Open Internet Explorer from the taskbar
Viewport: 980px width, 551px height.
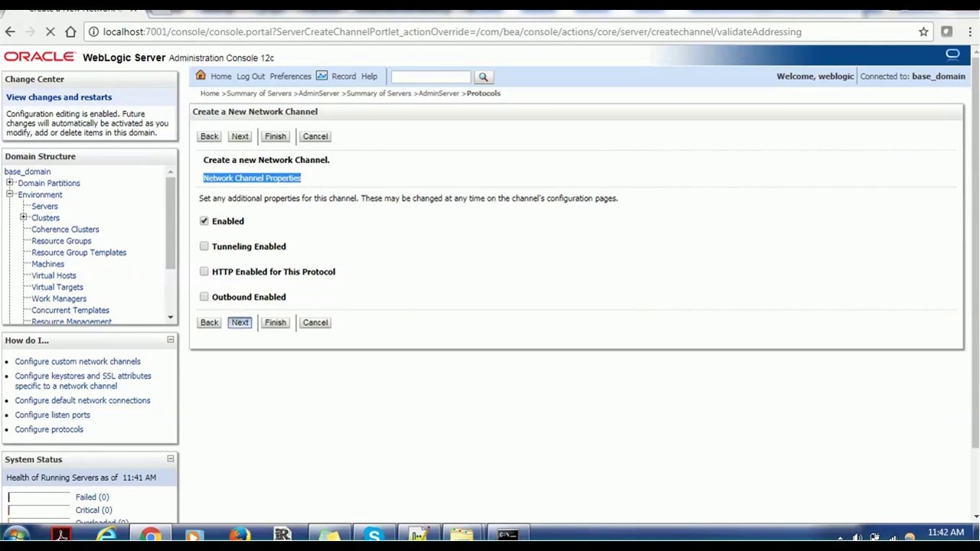pos(106,535)
